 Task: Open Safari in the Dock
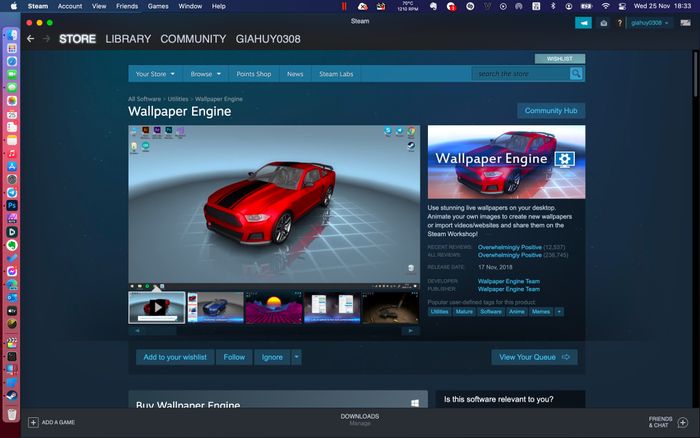12,61
